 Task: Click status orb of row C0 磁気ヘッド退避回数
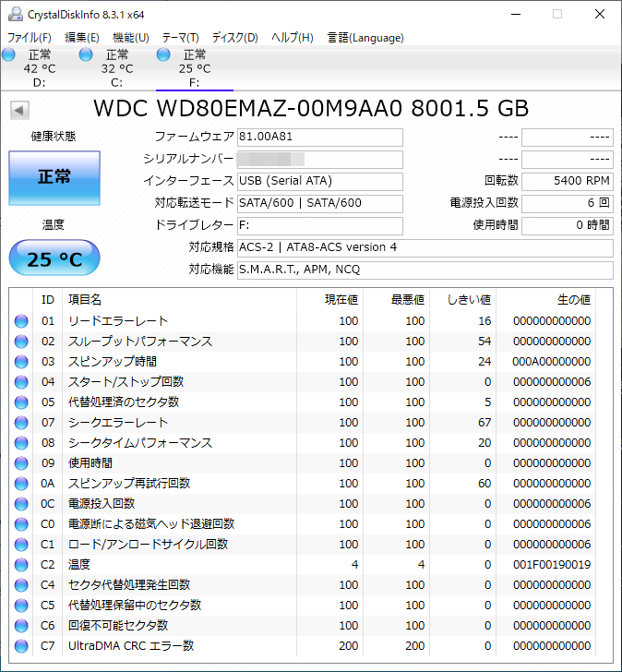(x=21, y=524)
